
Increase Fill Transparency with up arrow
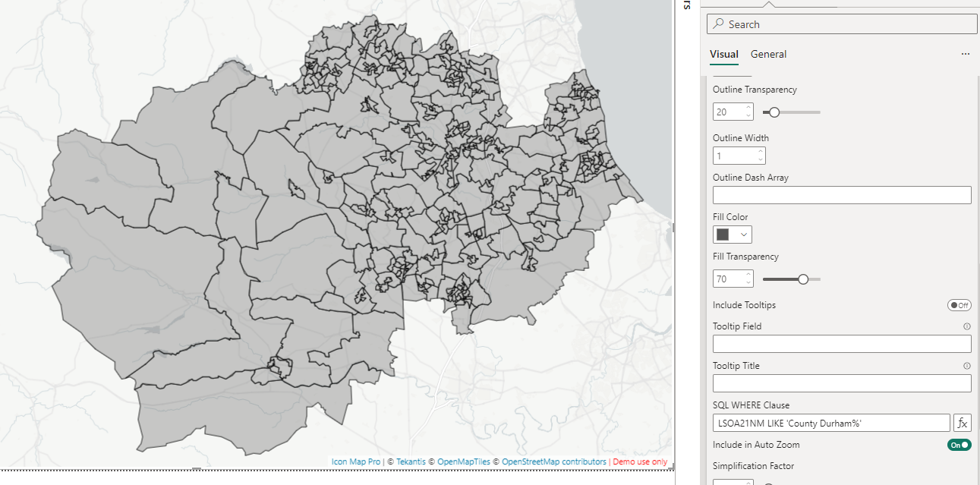pos(748,276)
